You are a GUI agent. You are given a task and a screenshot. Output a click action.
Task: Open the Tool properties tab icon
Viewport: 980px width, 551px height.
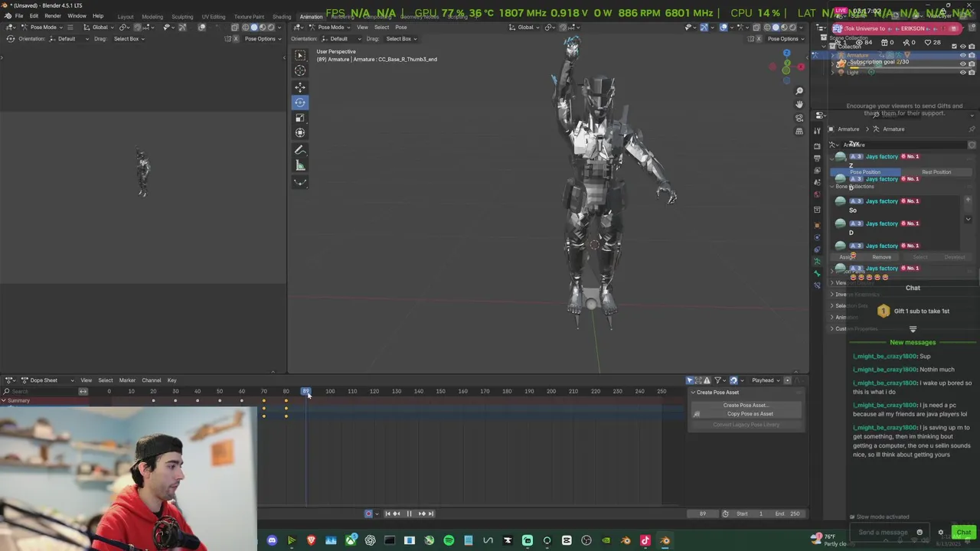(817, 131)
